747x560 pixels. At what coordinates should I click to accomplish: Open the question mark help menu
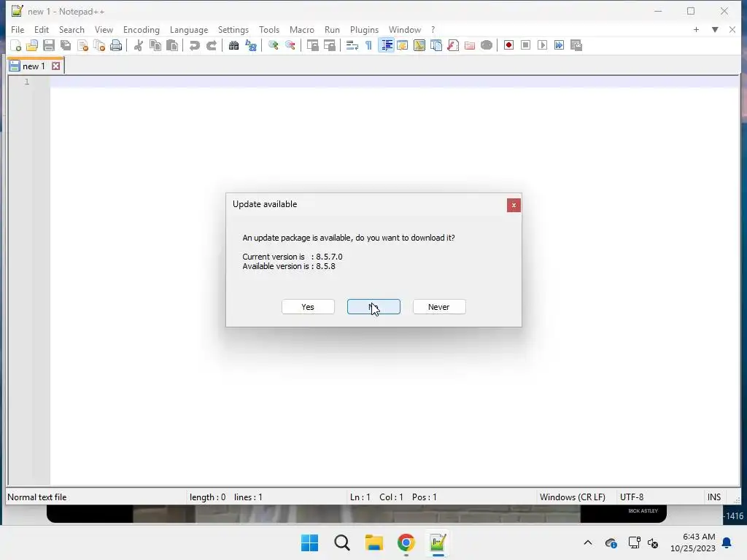[433, 29]
